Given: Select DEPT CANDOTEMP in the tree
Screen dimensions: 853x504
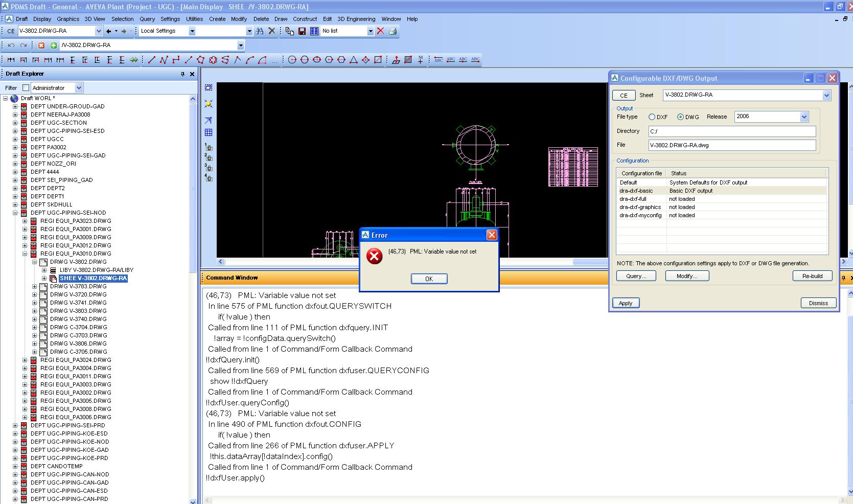Looking at the screenshot, I should pos(56,467).
